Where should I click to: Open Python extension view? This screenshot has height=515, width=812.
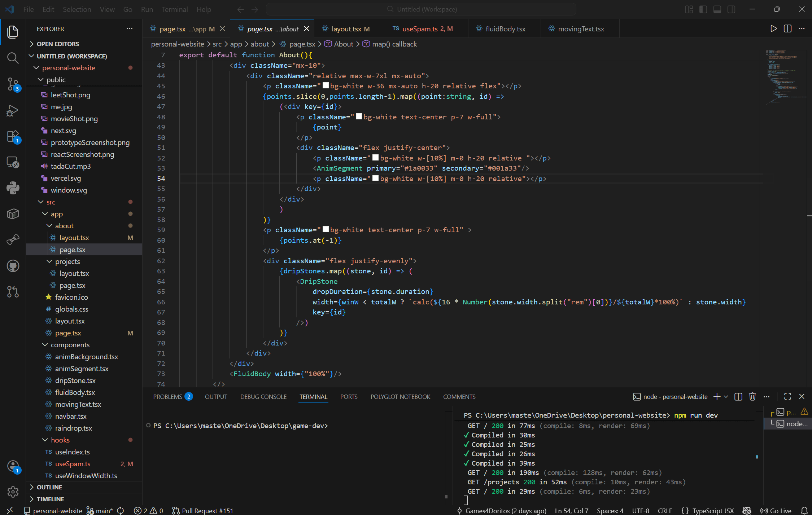[13, 188]
